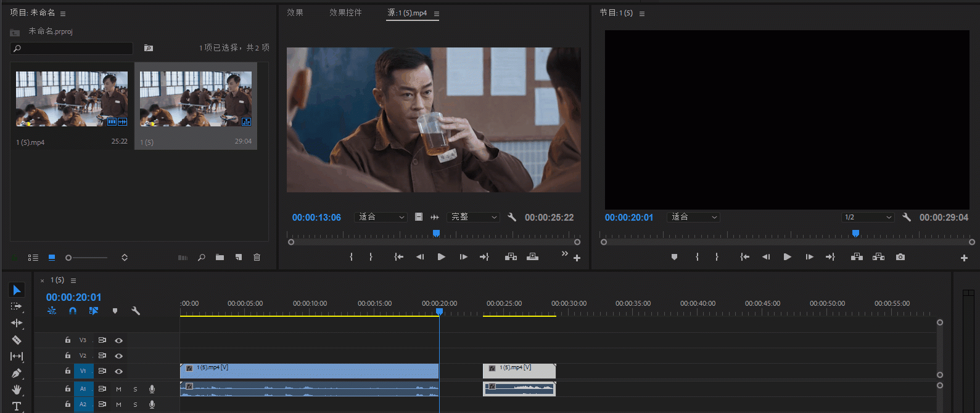Switch to the 效果控件 tab
This screenshot has height=413, width=980.
[345, 12]
